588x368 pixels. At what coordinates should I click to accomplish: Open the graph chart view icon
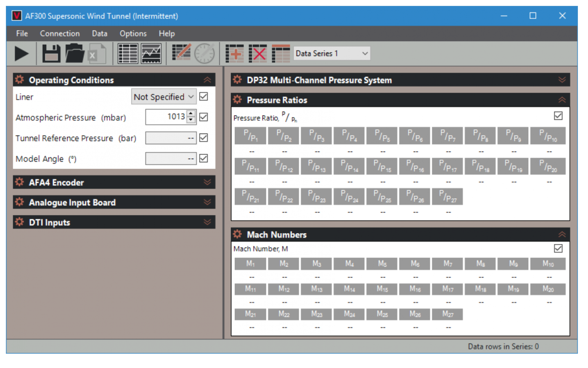point(151,53)
